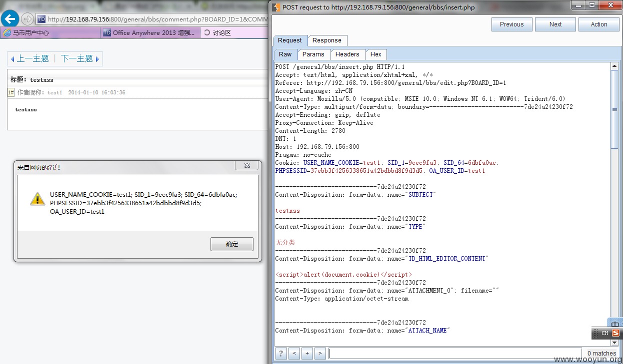Click the 'POST /general/bbs/insert.php HTTP/1.1' line

(x=340, y=67)
